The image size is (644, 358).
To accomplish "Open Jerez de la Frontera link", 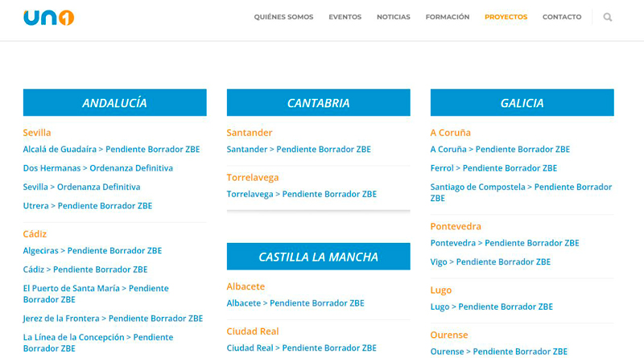I will [x=113, y=318].
